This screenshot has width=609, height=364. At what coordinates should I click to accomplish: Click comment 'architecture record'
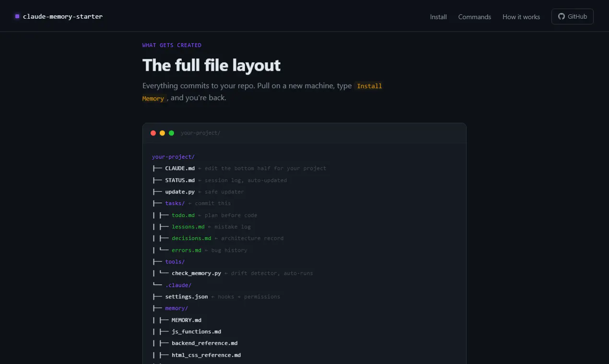pyautogui.click(x=252, y=238)
